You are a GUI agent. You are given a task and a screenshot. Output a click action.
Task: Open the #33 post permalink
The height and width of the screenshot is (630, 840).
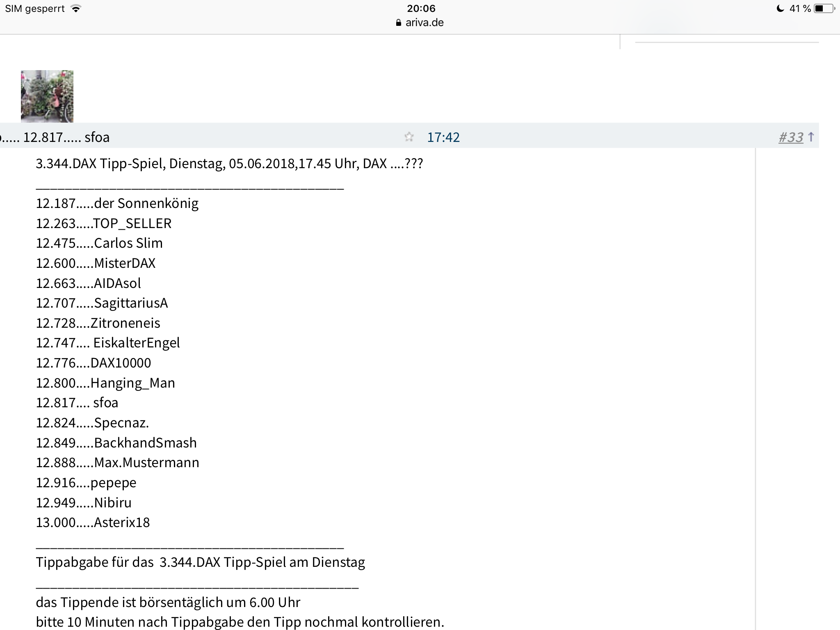[791, 137]
